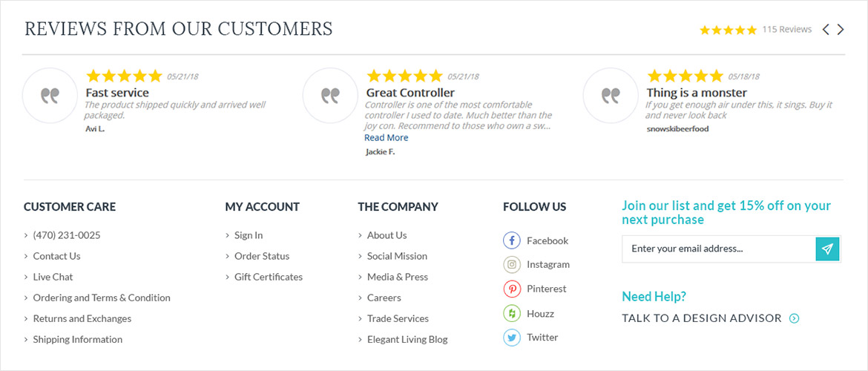The width and height of the screenshot is (868, 371).
Task: Start a Live Chat
Action: (x=53, y=277)
